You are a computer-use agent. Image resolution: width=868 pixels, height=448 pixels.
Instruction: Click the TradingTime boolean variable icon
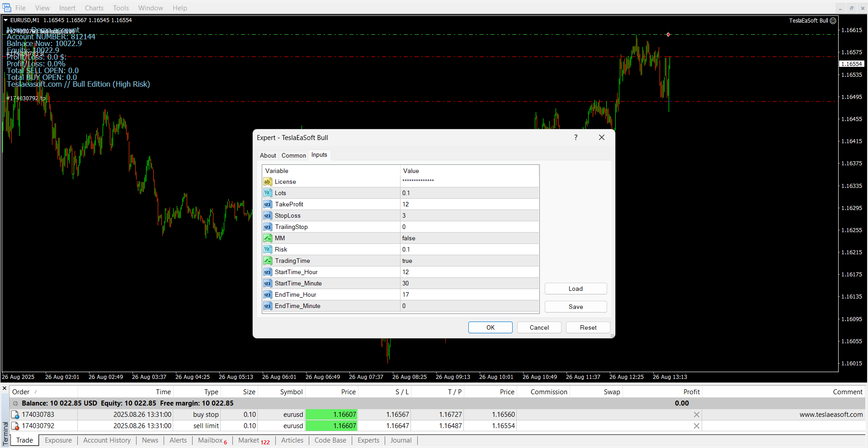coord(268,261)
